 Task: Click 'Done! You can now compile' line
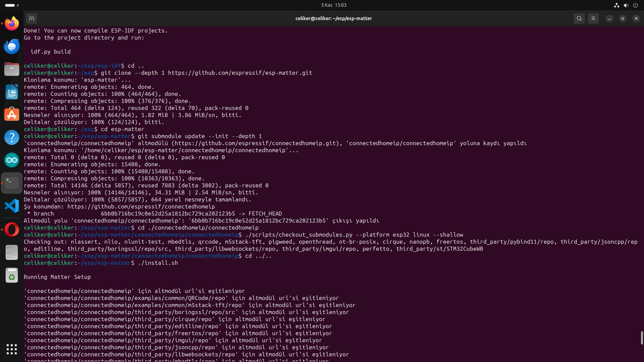point(96,31)
